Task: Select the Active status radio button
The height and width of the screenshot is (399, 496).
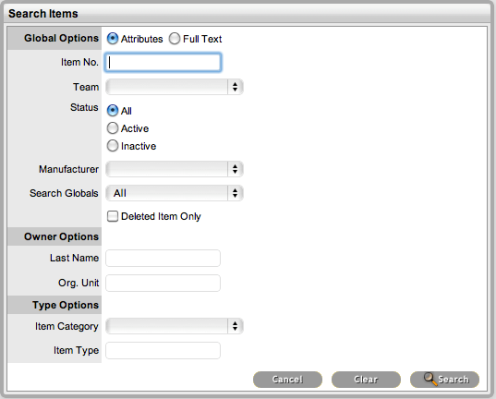Action: click(112, 128)
